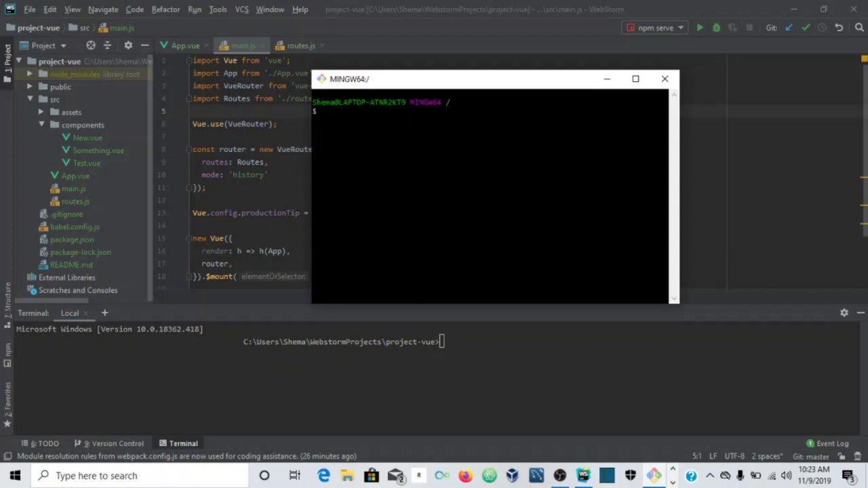Viewport: 868px width, 488px height.
Task: Click the locate/scroll-from-source target icon
Action: pyautogui.click(x=91, y=45)
